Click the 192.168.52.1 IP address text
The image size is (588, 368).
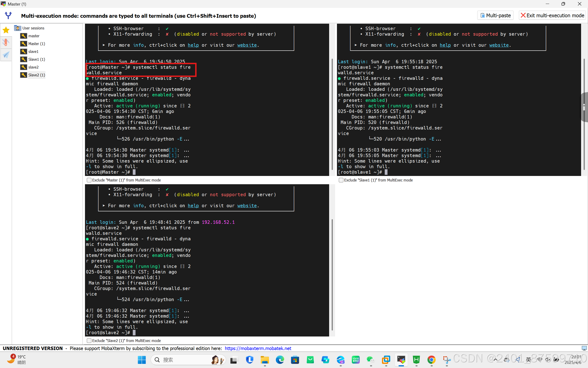pos(218,222)
